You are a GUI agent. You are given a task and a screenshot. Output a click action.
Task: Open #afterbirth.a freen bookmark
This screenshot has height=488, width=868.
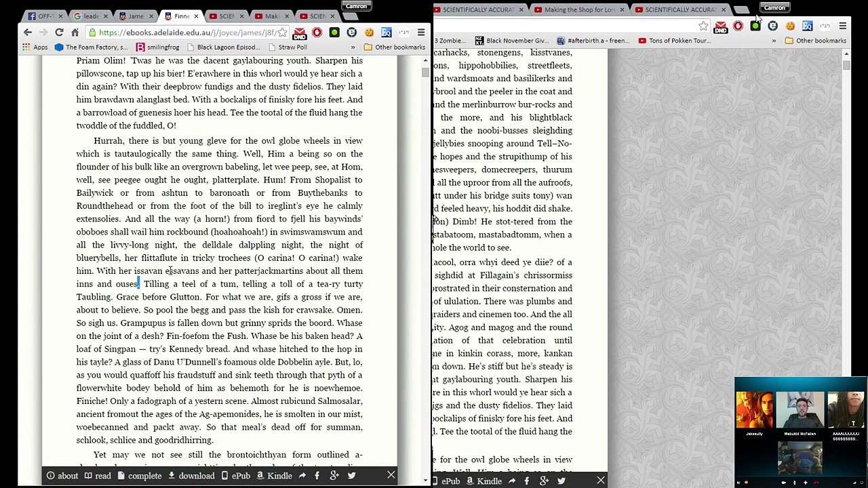click(x=593, y=41)
